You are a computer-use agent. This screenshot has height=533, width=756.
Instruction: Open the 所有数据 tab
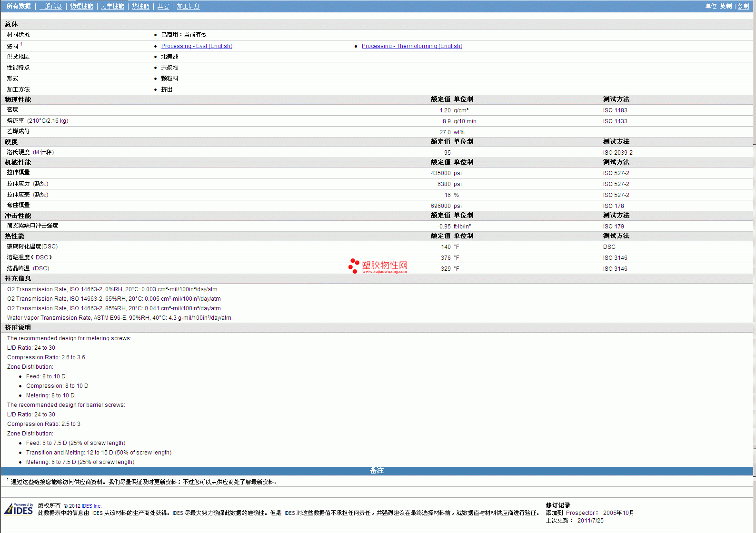coord(19,6)
